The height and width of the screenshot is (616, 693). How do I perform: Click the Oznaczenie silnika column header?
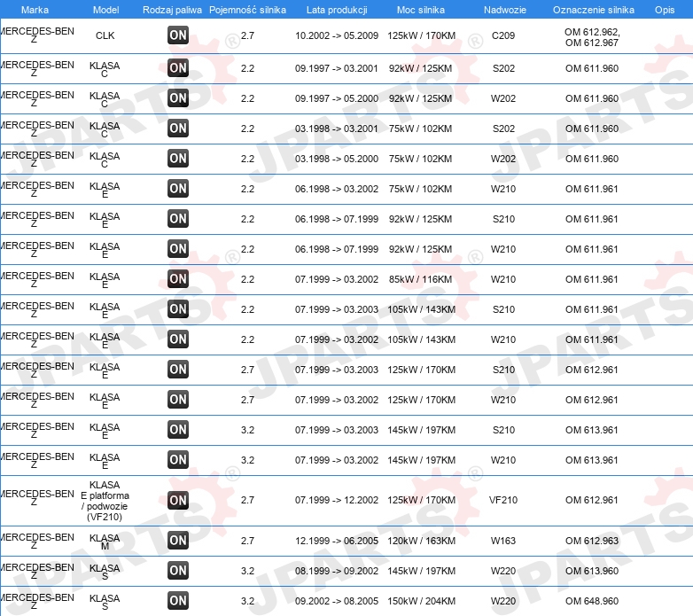[594, 10]
